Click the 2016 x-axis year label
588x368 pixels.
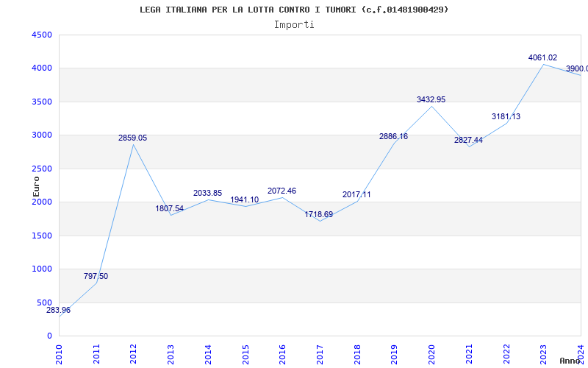(x=282, y=355)
